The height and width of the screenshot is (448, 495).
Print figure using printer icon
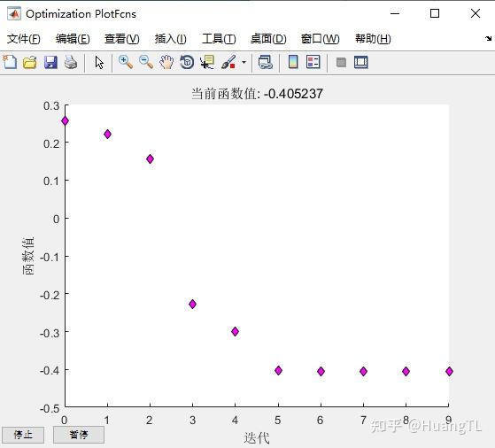(71, 62)
